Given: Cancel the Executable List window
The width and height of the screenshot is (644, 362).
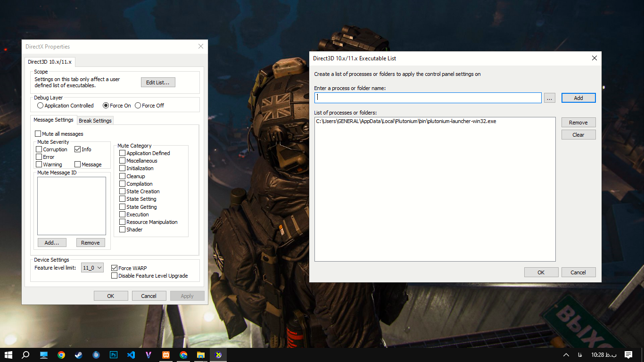Looking at the screenshot, I should (578, 272).
